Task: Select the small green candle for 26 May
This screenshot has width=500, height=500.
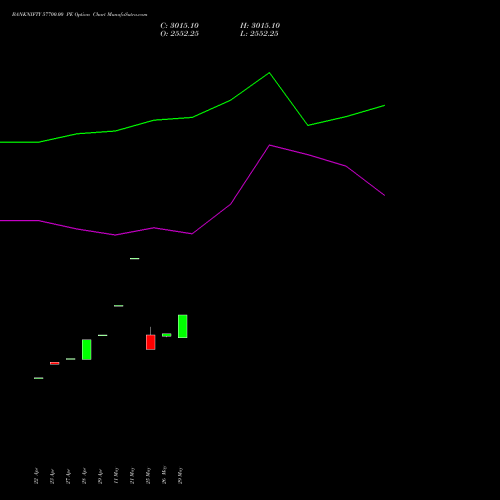Action: point(167,335)
